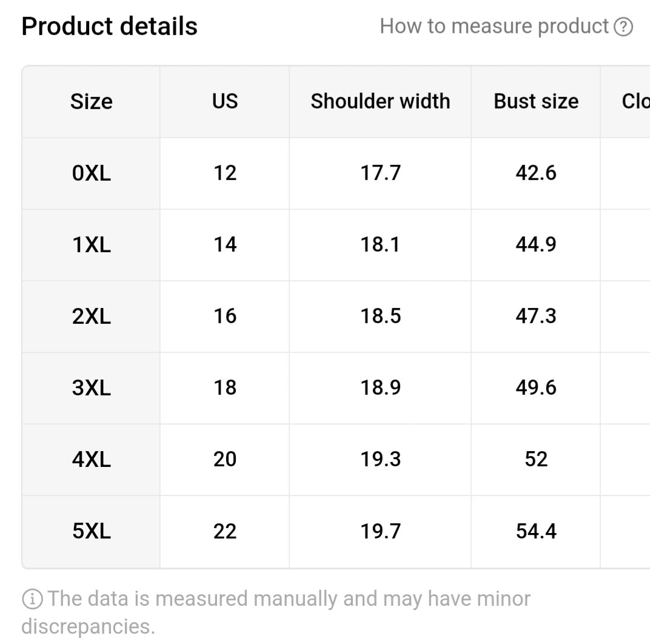Click the bust size 52 cell
650x644 pixels.
(536, 460)
